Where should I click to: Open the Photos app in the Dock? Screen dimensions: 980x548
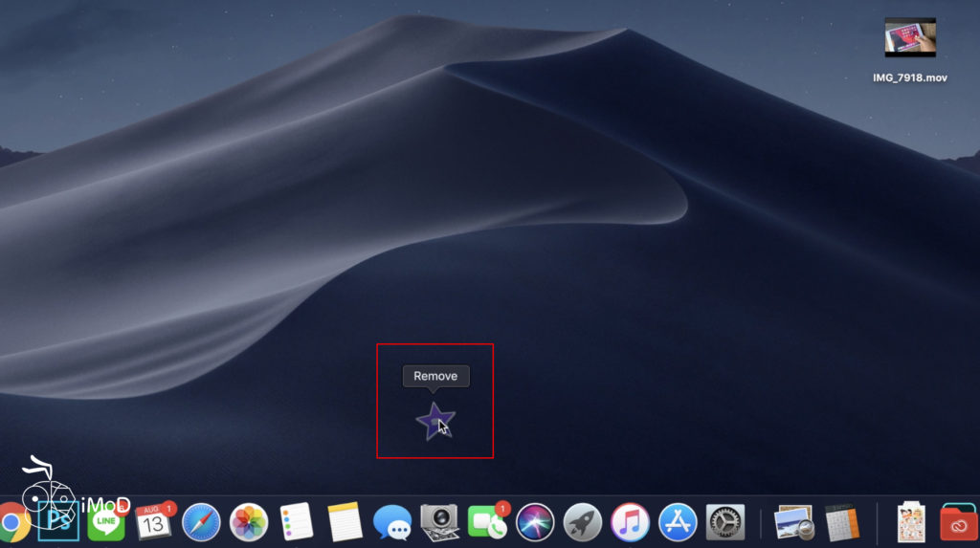[249, 522]
